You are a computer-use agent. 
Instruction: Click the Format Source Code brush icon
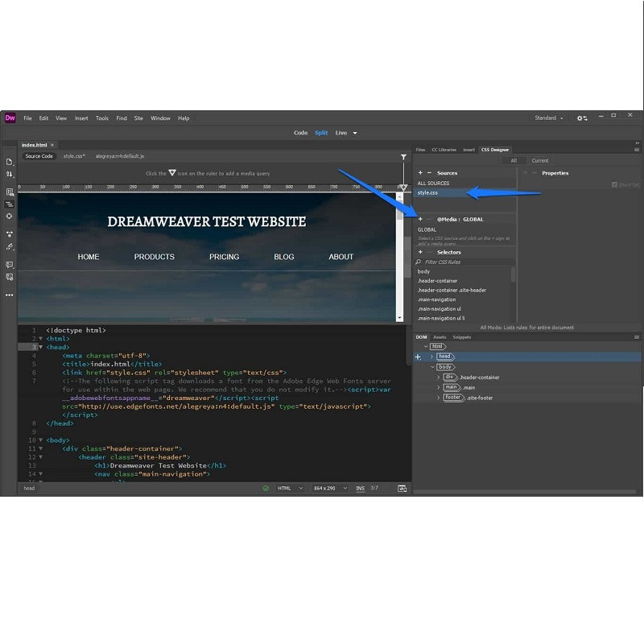point(9,246)
